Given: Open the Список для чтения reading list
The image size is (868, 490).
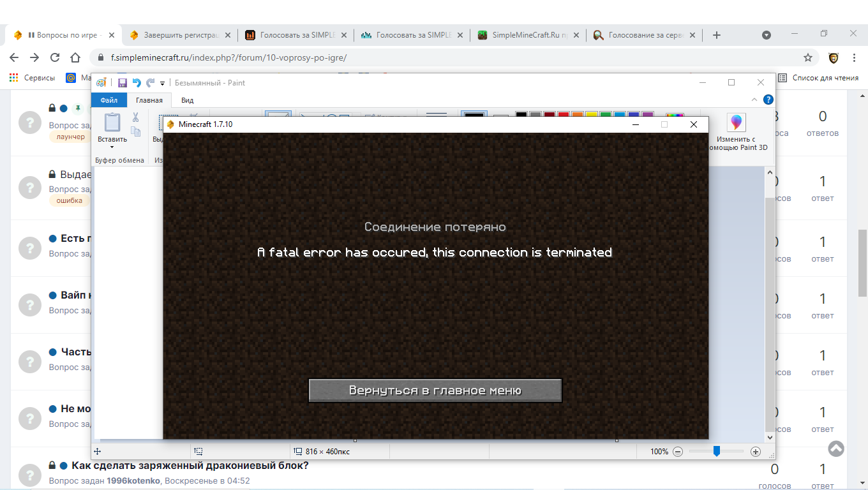Looking at the screenshot, I should [818, 78].
